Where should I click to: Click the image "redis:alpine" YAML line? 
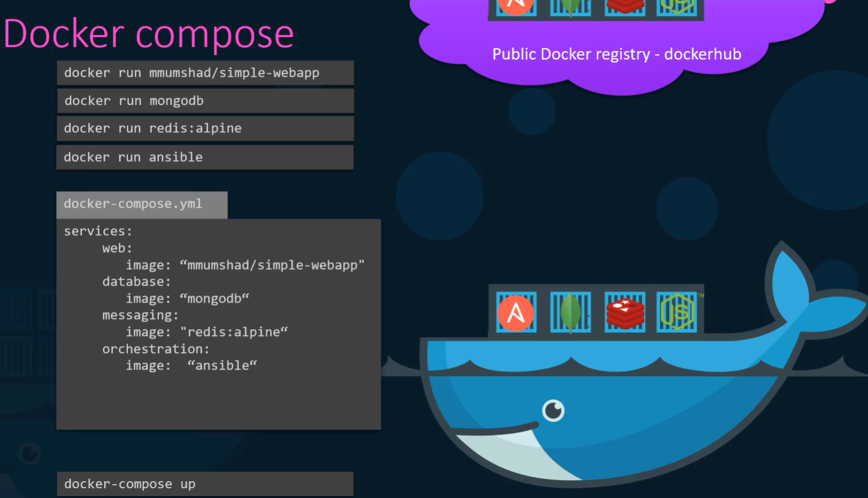[x=207, y=332]
